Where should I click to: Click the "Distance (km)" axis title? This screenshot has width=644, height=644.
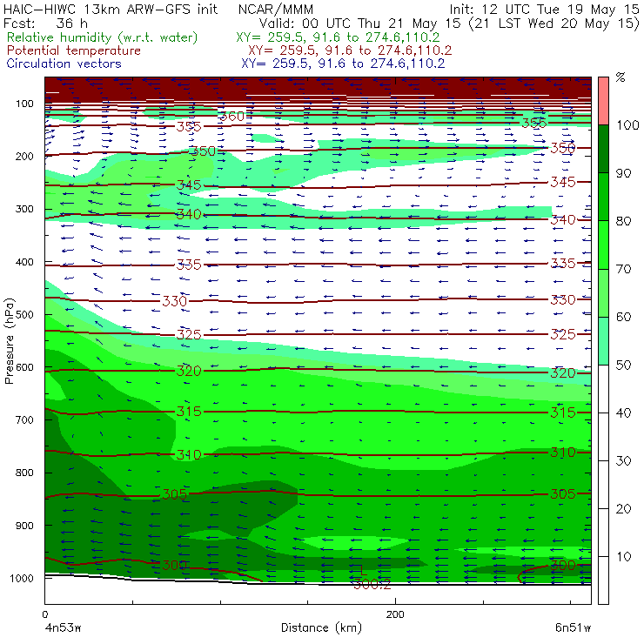321,627
